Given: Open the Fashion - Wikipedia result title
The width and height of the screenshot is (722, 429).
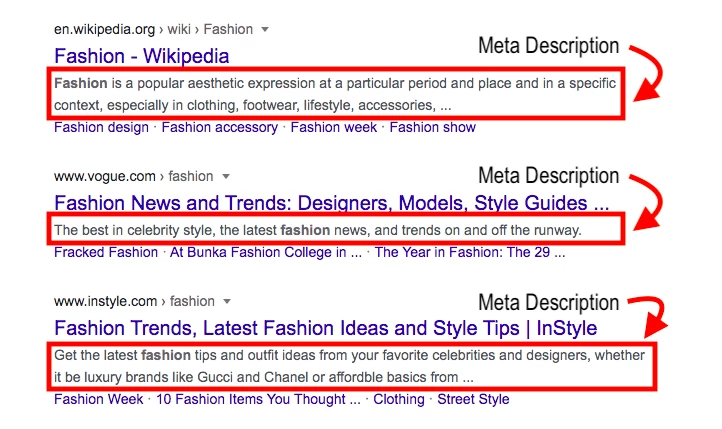Looking at the screenshot, I should (x=141, y=56).
